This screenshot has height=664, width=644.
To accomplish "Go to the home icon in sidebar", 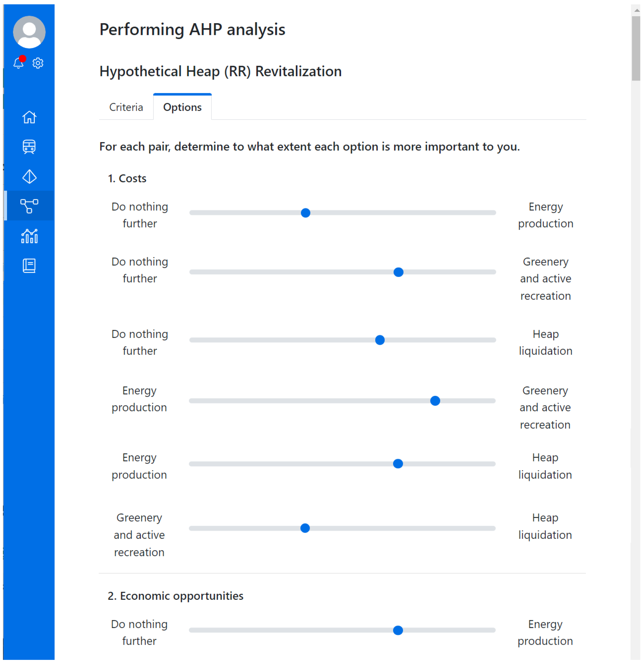I will [29, 118].
